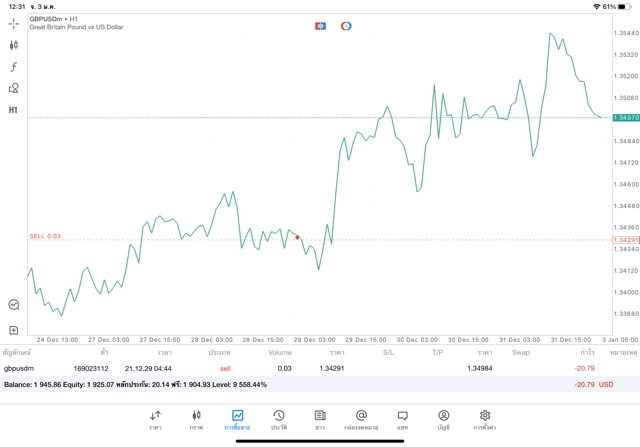Open the ข่าว news tab
Screen dimensions: 640x447
tap(319, 419)
